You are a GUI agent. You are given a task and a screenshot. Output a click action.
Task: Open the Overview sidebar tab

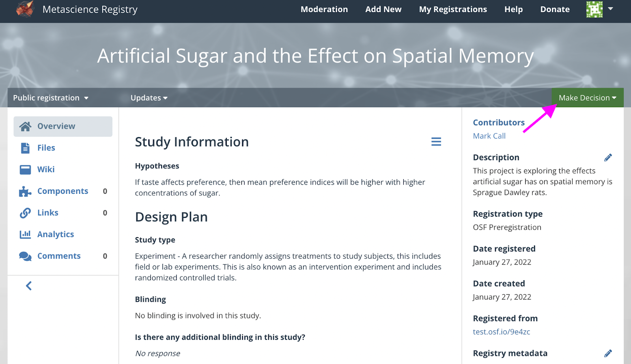pos(63,126)
